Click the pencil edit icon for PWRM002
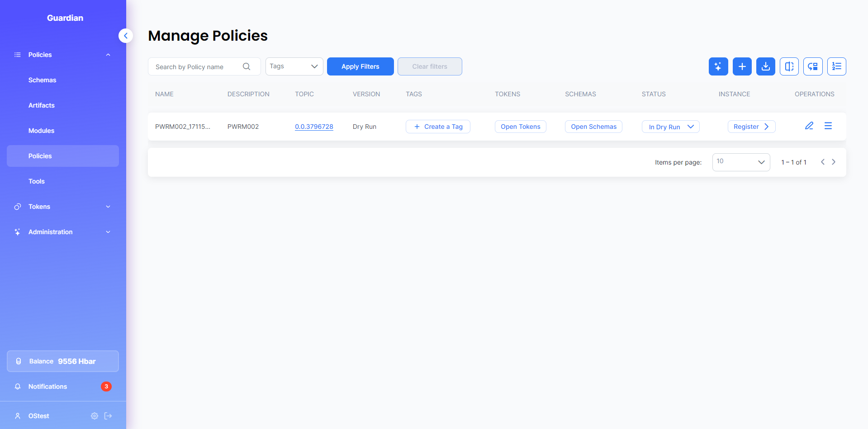Screen dimensions: 868x429 [x=809, y=126]
